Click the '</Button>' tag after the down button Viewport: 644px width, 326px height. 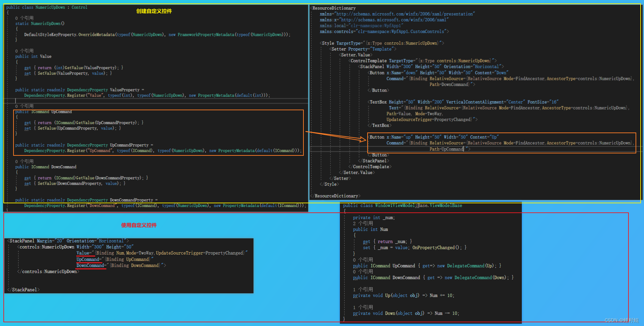378,90
